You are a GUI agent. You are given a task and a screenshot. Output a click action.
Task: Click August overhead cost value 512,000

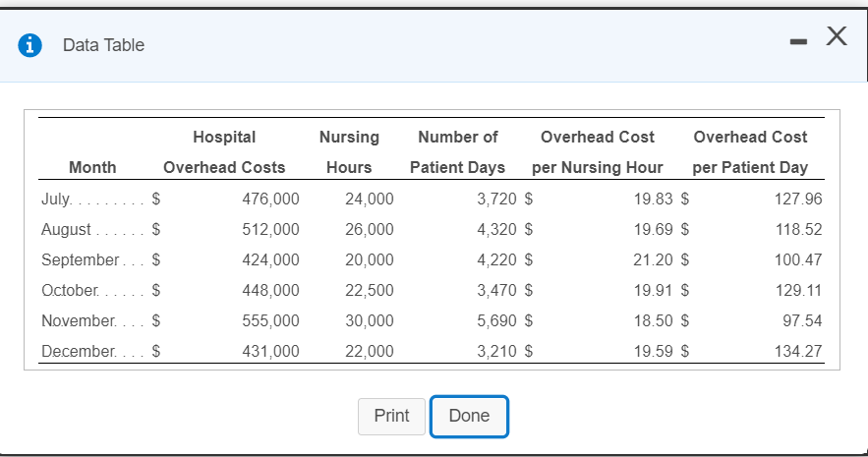270,229
